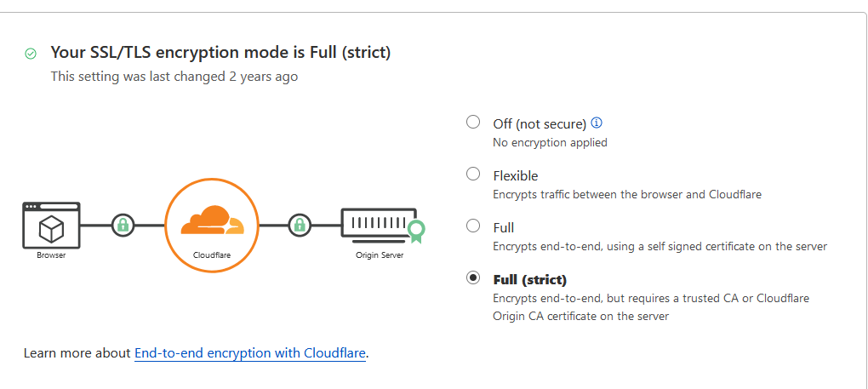This screenshot has height=389, width=868.
Task: Open info icon beside Off (not secure)
Action: [x=597, y=123]
